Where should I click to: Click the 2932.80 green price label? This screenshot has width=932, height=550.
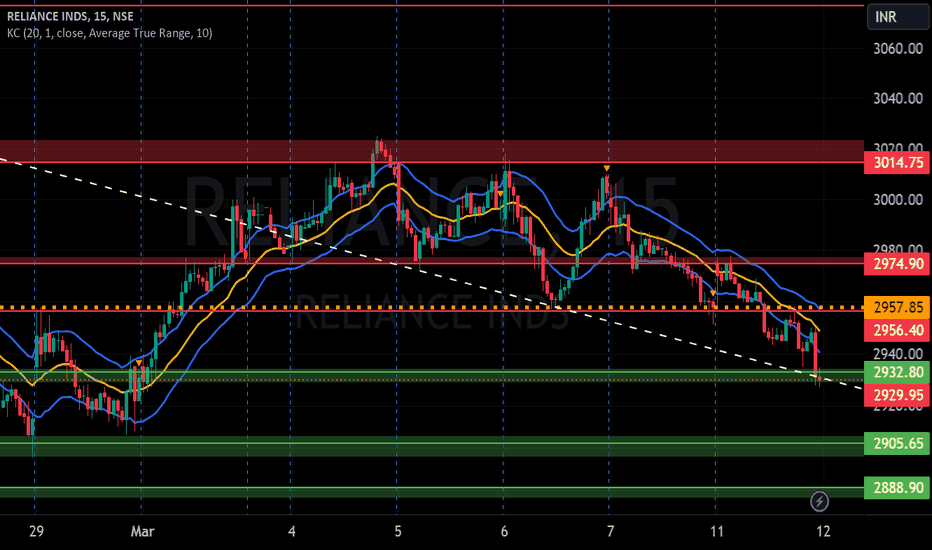(898, 372)
